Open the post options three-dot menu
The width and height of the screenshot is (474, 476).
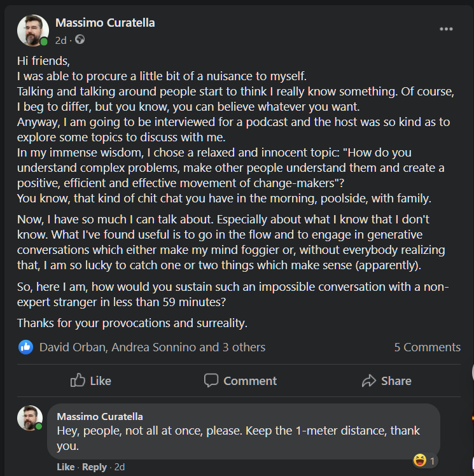446,29
